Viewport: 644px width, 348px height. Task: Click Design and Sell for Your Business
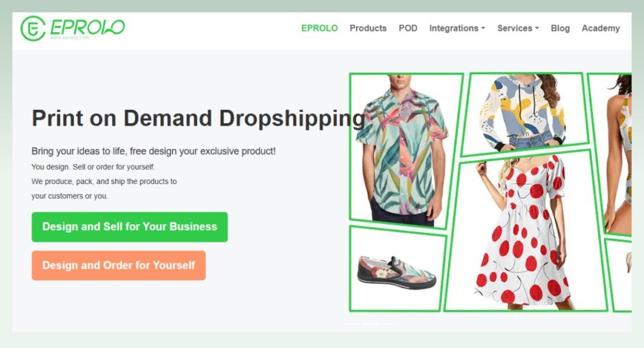point(130,227)
